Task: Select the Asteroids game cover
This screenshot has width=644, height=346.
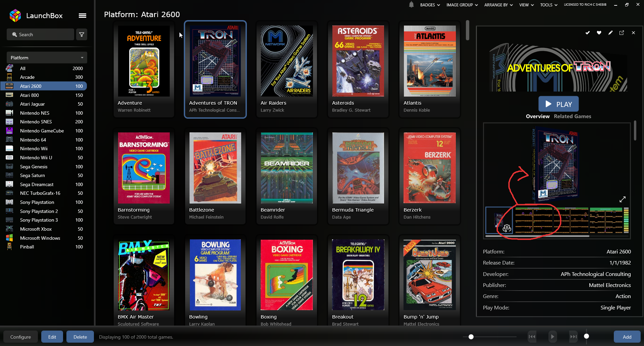Action: click(358, 61)
